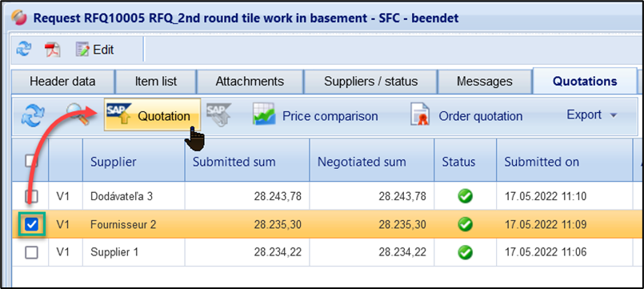Switch to the Header data tab
The image size is (644, 289).
[x=62, y=82]
